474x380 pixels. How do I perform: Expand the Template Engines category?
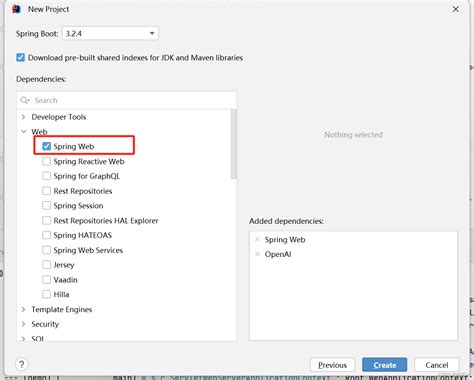[x=23, y=309]
